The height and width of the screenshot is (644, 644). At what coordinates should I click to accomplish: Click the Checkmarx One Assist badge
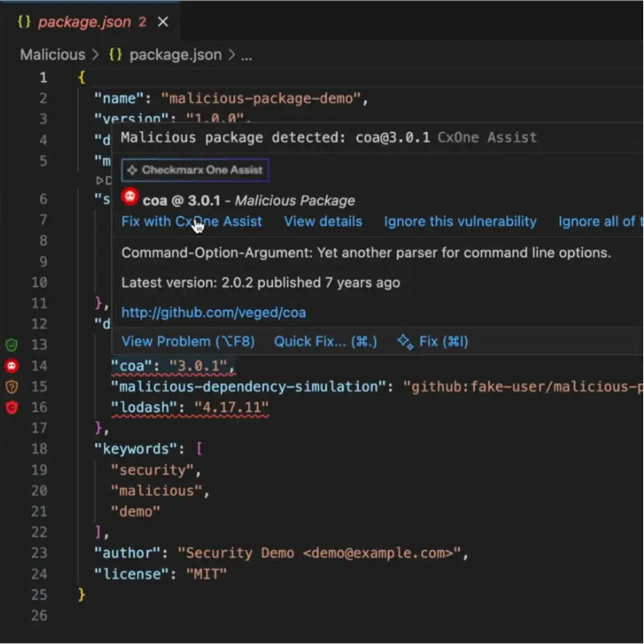[x=194, y=170]
